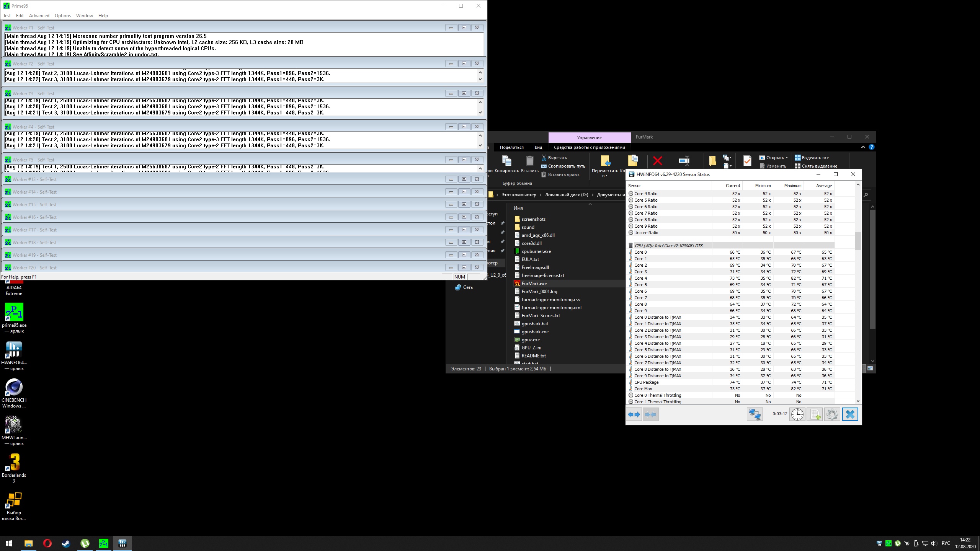Viewport: 980px width, 551px height.
Task: Open the Advanced menu in Prime95
Action: tap(39, 16)
